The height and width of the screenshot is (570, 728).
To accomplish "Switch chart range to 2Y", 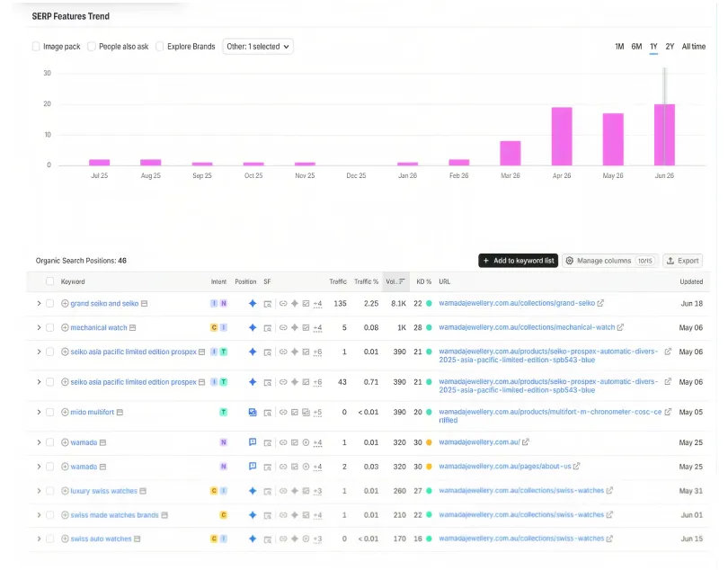I will click(670, 47).
